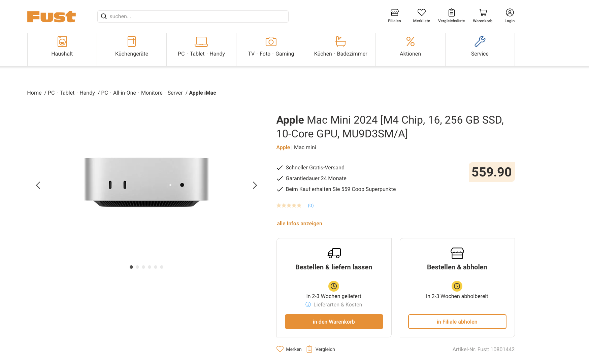589x364 pixels.
Task: Open the Vergleichsliste clipboard icon
Action: pyautogui.click(x=451, y=13)
